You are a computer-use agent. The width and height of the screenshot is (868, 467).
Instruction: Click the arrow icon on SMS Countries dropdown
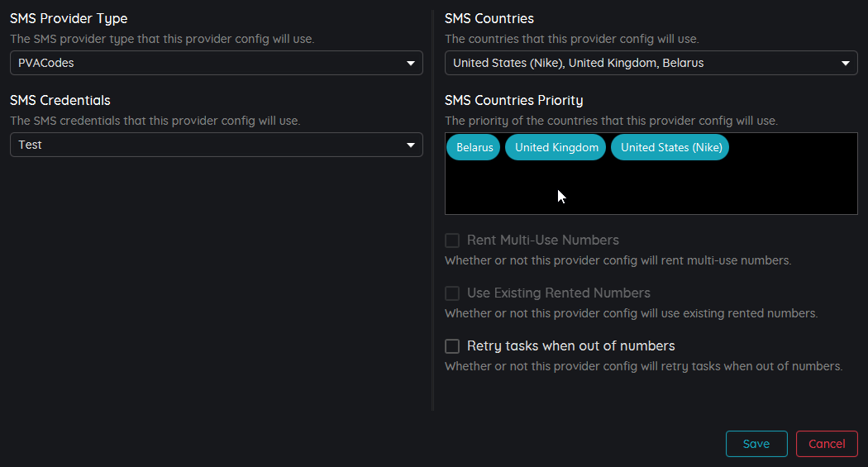(846, 63)
